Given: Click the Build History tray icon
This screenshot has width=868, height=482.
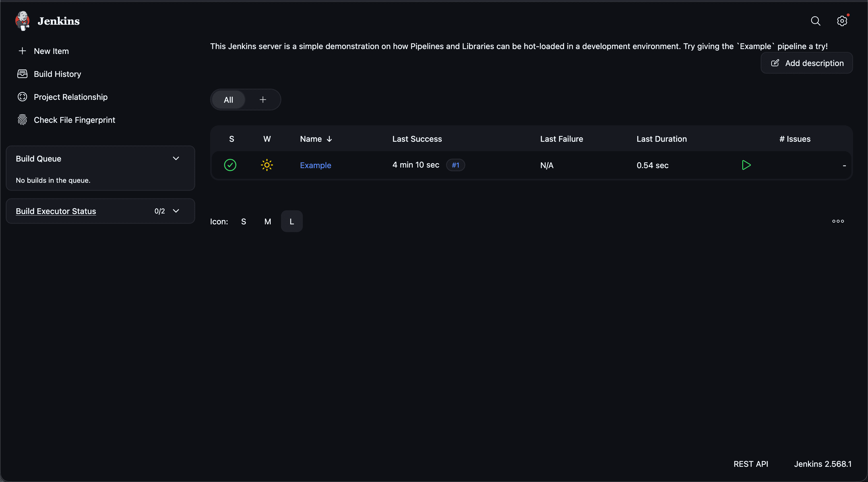Looking at the screenshot, I should point(22,74).
